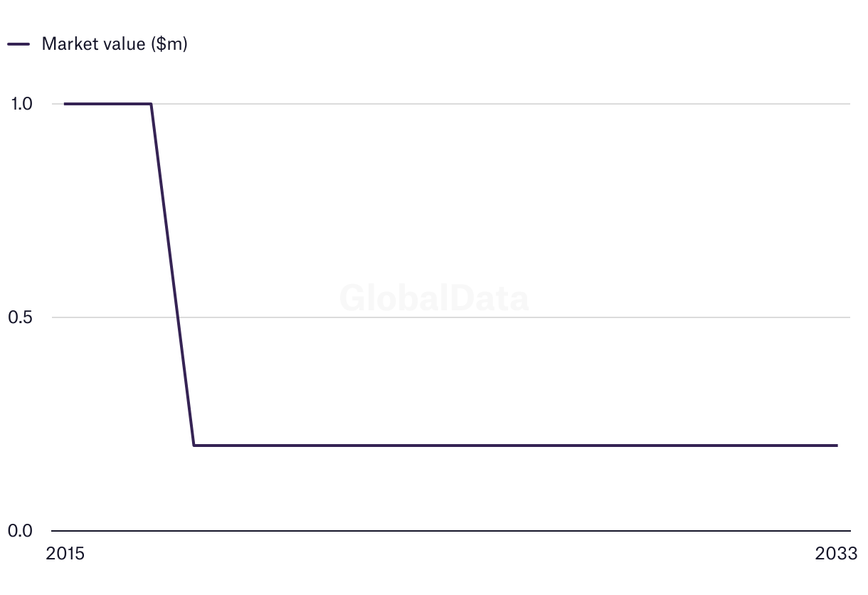Click the line's starting point at 2015
868x595 pixels.
pos(65,104)
